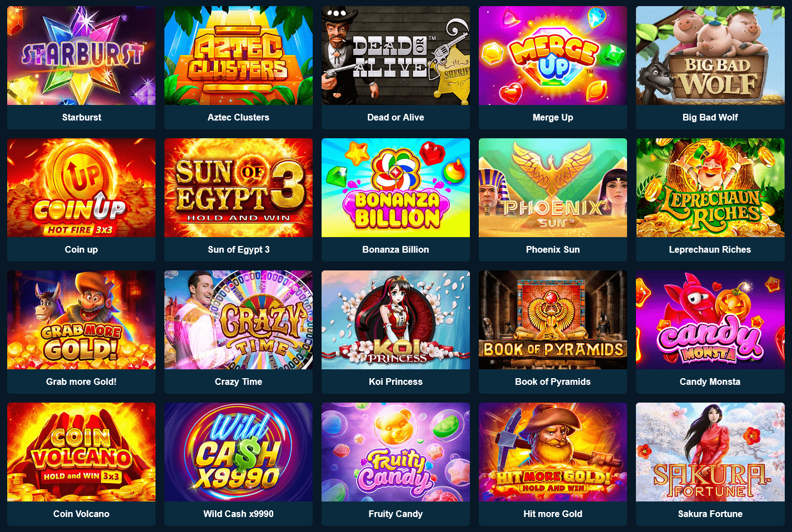
Task: Click the Big Bad Wolf game artwork
Action: [710, 56]
